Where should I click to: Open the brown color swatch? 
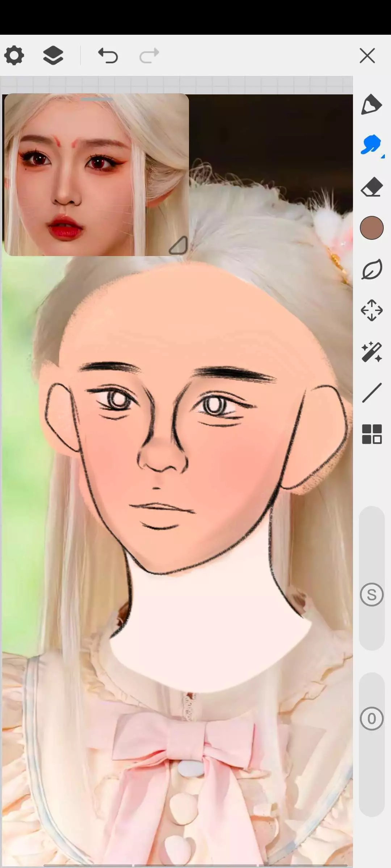[x=372, y=228]
